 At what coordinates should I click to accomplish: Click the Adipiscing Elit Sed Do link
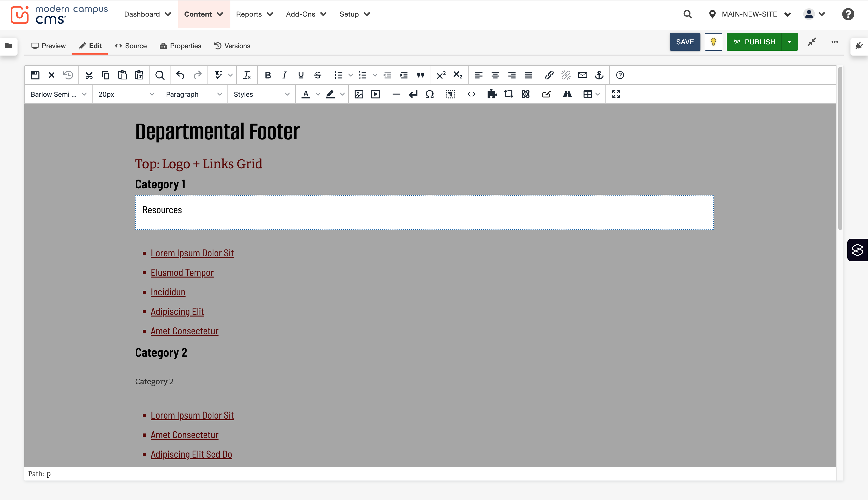191,454
